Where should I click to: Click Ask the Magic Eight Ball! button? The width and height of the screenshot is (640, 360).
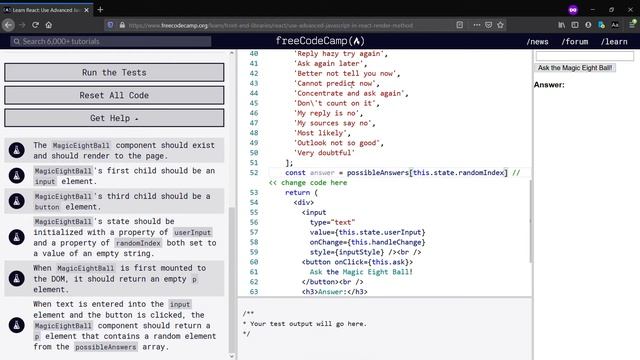[575, 68]
